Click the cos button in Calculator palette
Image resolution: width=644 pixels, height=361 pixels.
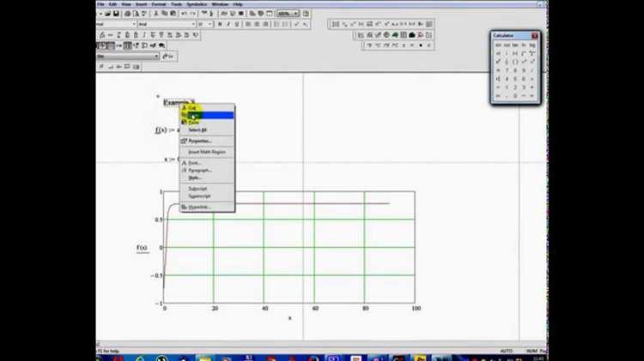pos(507,45)
